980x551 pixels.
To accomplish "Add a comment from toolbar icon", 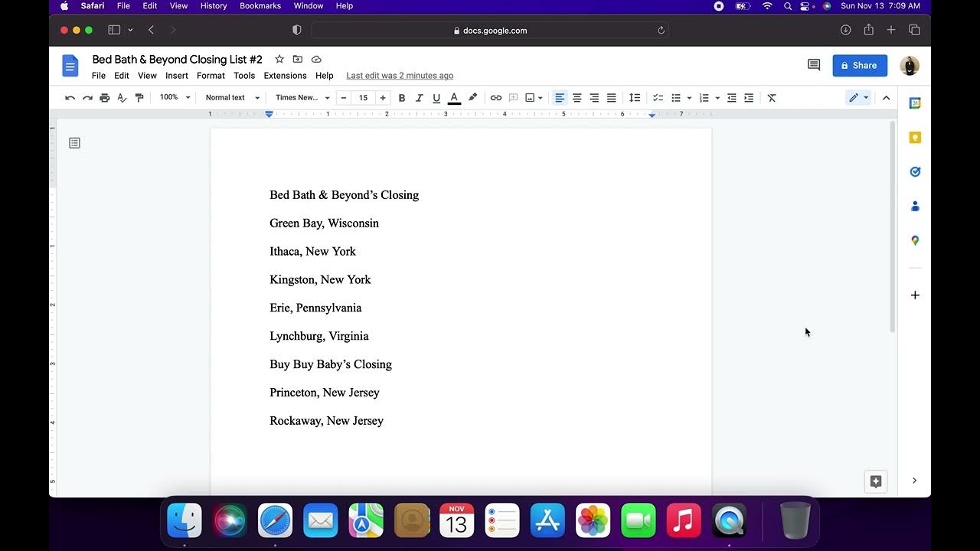I will 513,98.
